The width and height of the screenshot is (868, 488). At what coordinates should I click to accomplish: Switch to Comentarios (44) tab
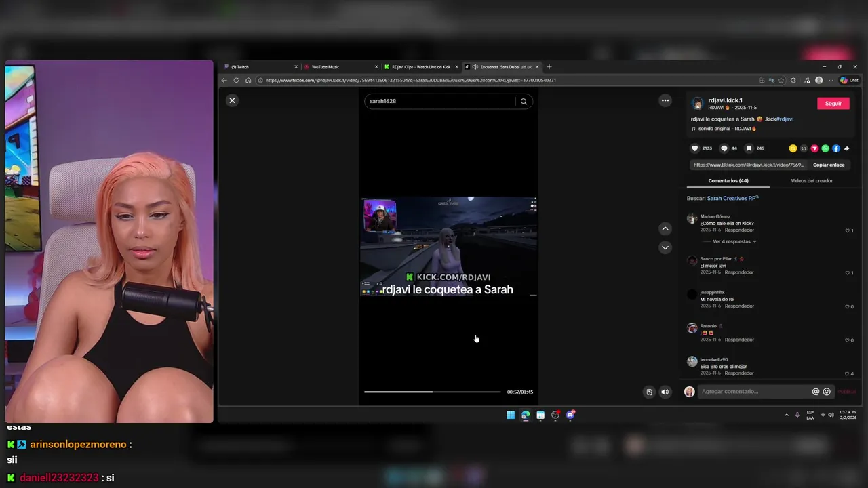click(728, 181)
